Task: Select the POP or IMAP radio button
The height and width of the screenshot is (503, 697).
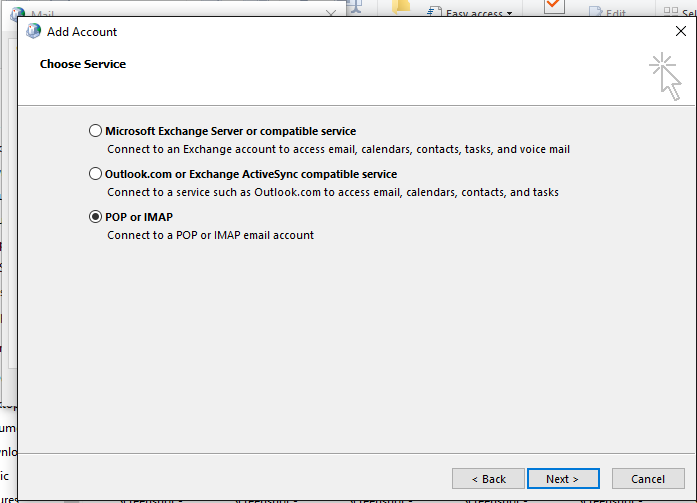Action: click(95, 217)
